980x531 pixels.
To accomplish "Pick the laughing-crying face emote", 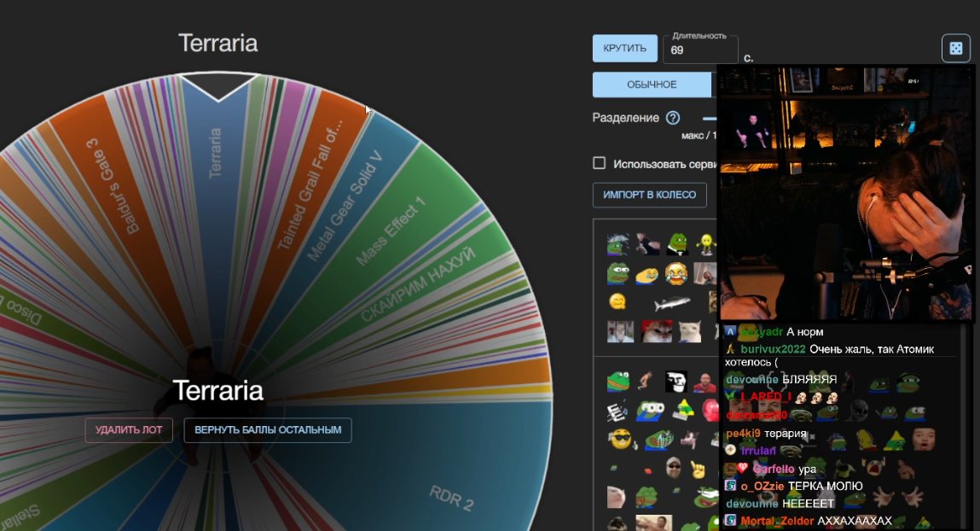I will point(676,273).
